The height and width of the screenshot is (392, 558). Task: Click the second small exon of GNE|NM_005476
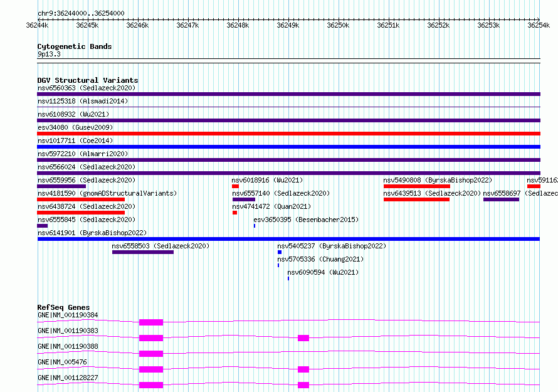tap(303, 369)
